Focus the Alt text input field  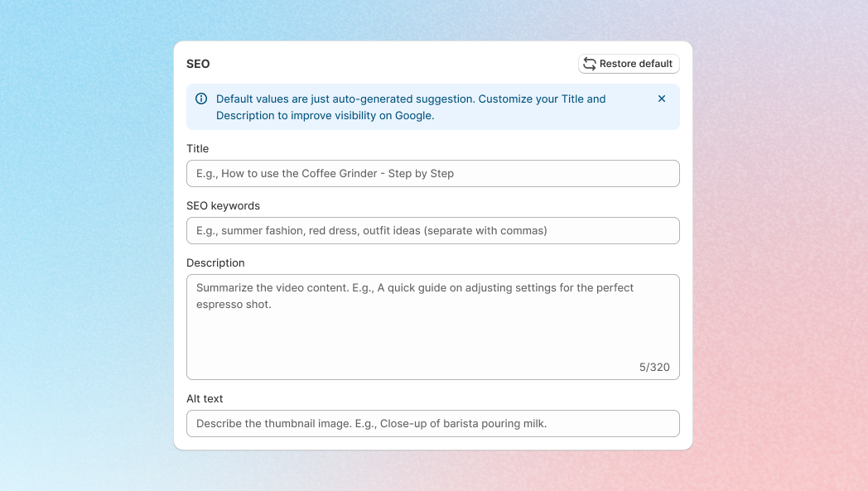[432, 424]
